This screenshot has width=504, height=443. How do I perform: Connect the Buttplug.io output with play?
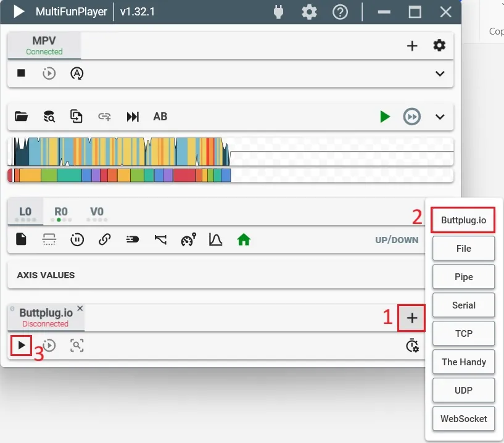[21, 346]
